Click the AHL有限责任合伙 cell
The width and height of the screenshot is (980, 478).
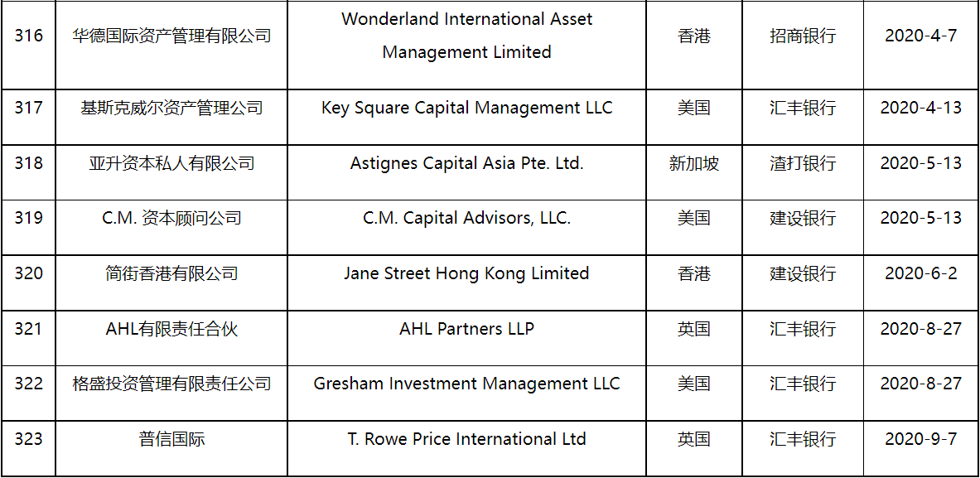tap(171, 337)
